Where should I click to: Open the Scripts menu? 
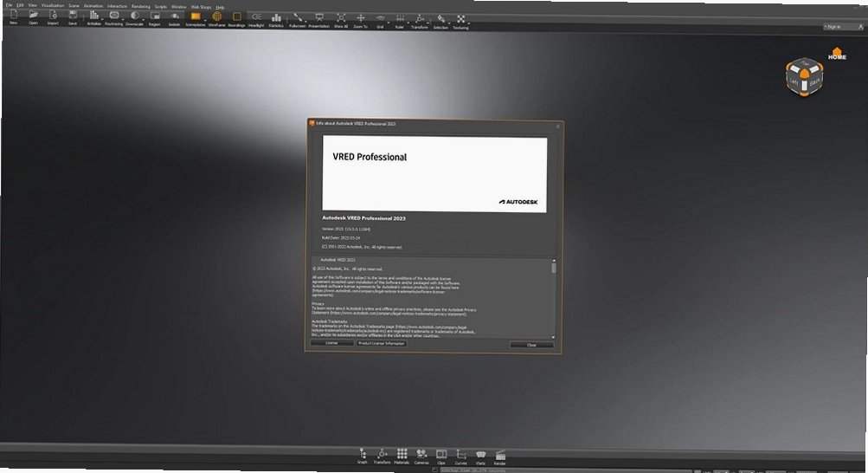(x=161, y=7)
